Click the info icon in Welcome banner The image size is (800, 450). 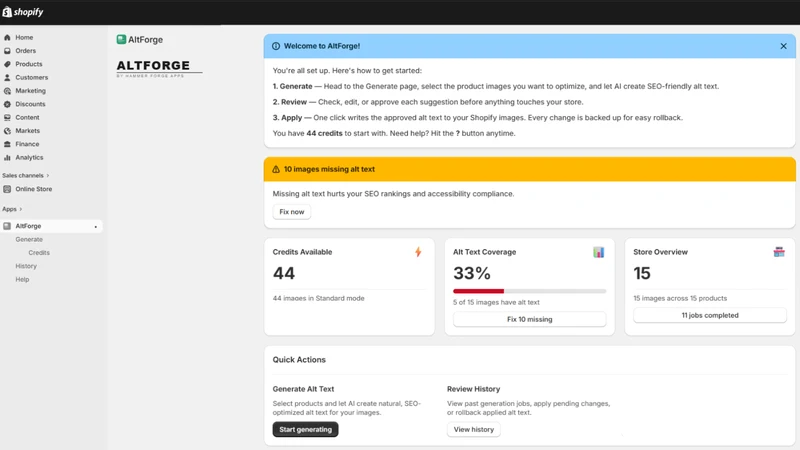(x=276, y=46)
